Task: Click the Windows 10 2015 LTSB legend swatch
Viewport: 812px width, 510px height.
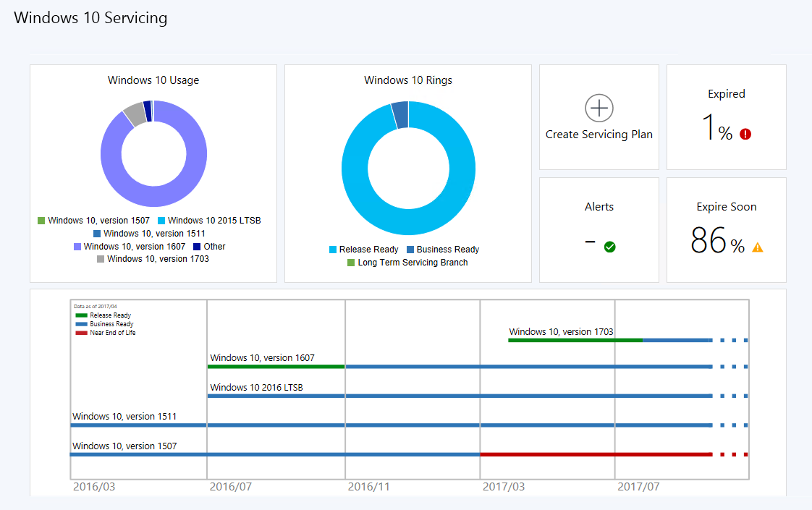Action: pos(161,221)
